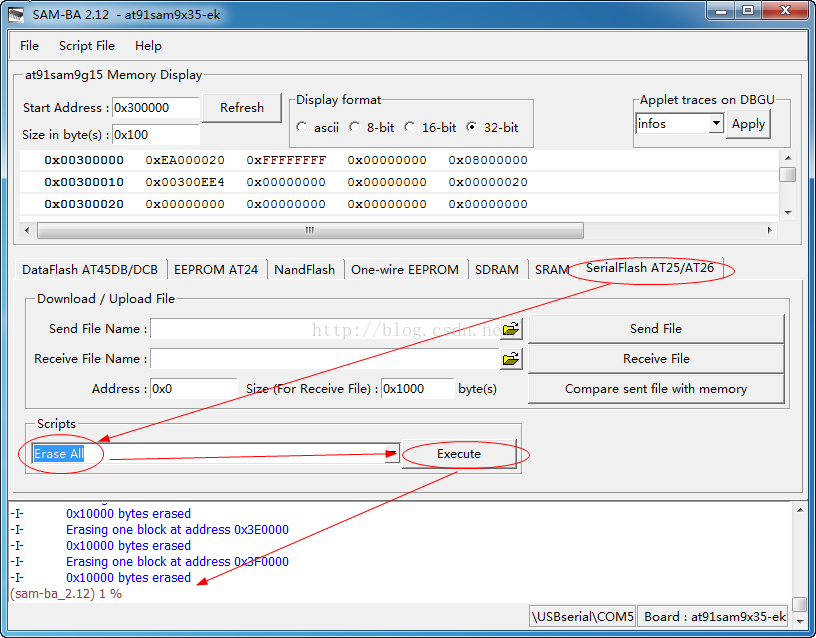816x638 pixels.
Task: Click the Receive File Name text field
Action: [x=325, y=359]
